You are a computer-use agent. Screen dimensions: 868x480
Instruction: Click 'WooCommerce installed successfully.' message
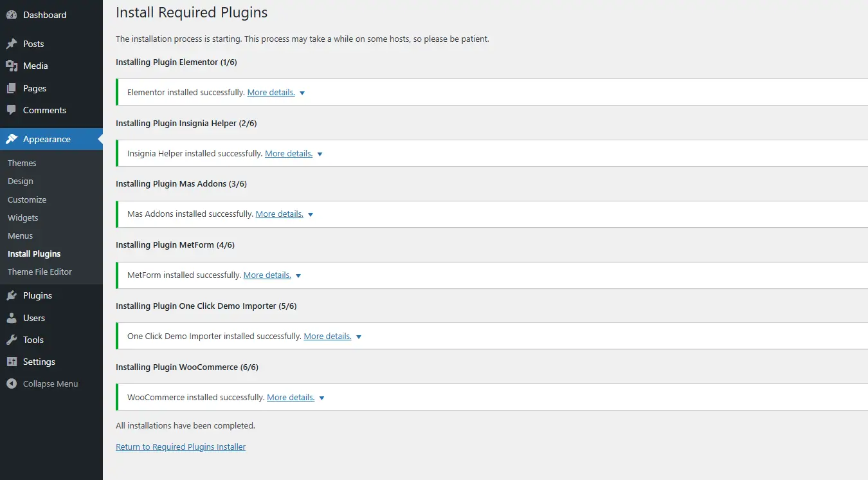click(x=196, y=397)
